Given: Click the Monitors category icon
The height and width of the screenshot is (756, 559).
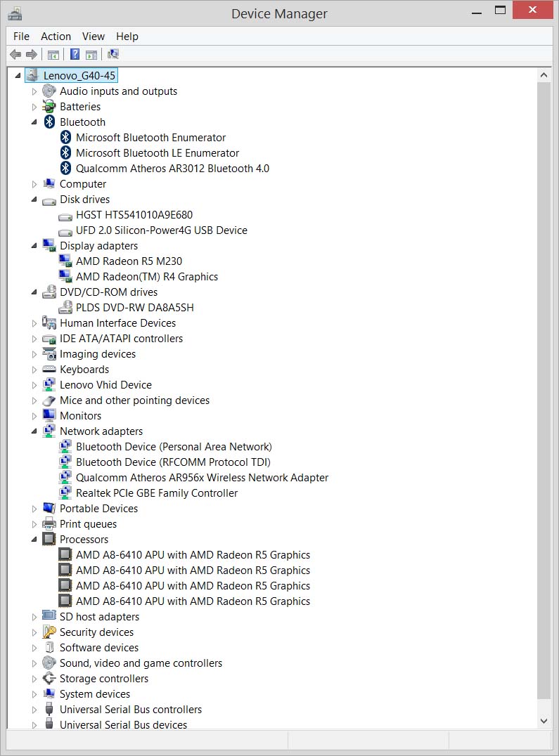Looking at the screenshot, I should 49,415.
